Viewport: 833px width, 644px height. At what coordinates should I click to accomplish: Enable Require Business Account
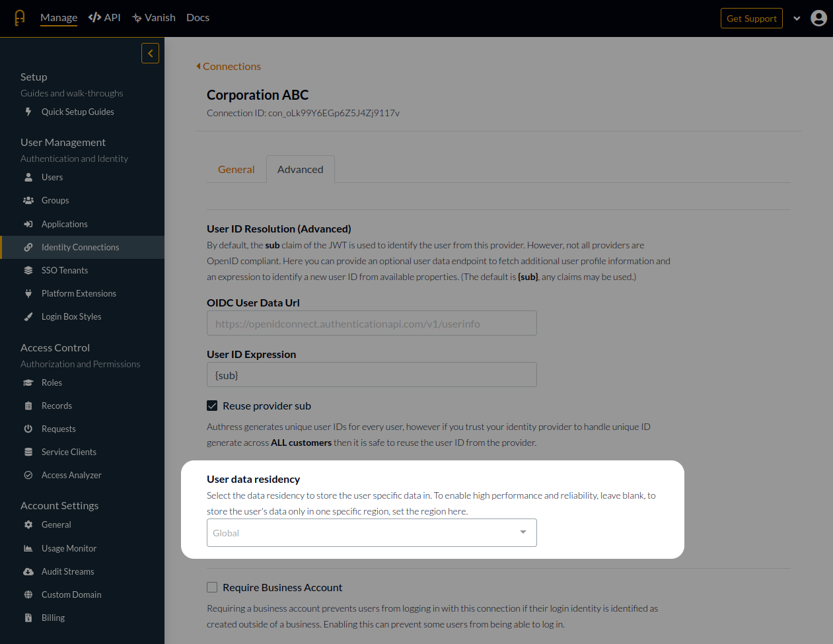pyautogui.click(x=212, y=587)
